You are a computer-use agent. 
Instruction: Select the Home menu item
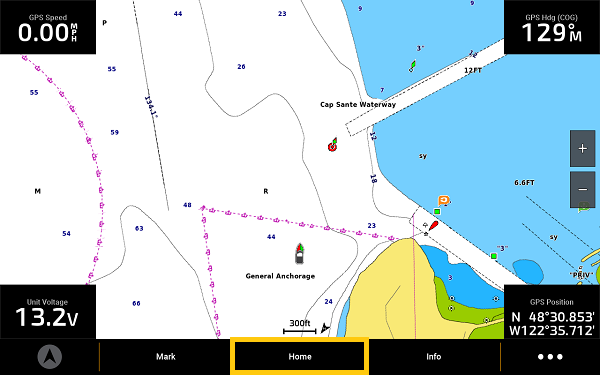[300, 357]
